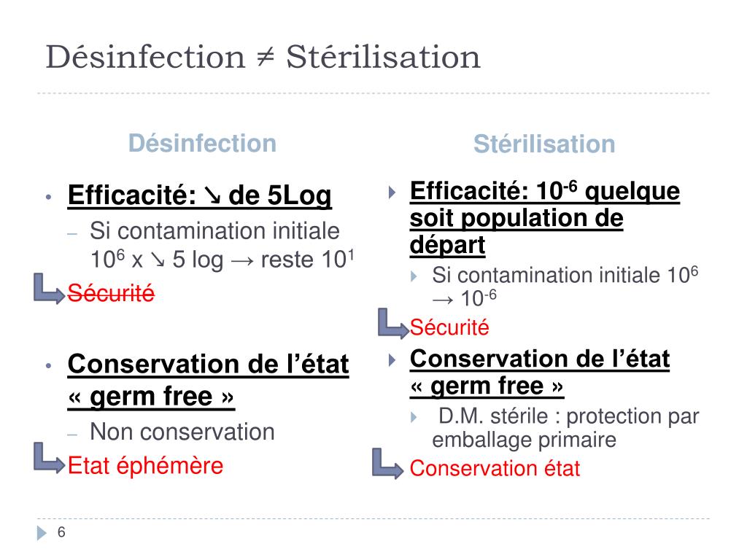Click the underlined Efficacité: 10-6 quelque text

[544, 192]
